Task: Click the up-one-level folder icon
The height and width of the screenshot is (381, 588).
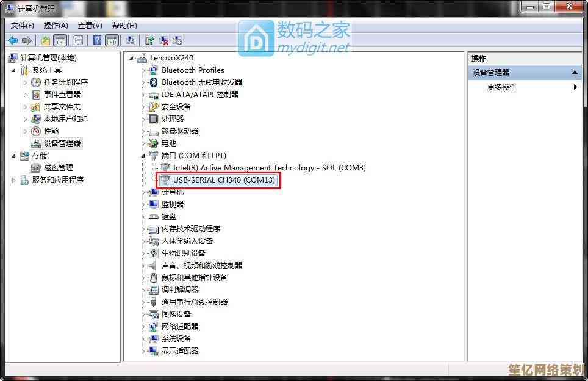Action: click(45, 40)
